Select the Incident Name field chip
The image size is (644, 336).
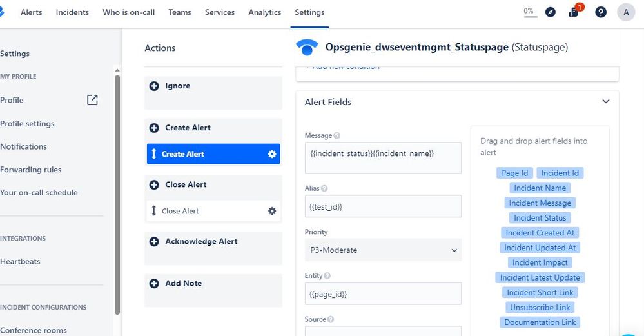click(x=540, y=188)
